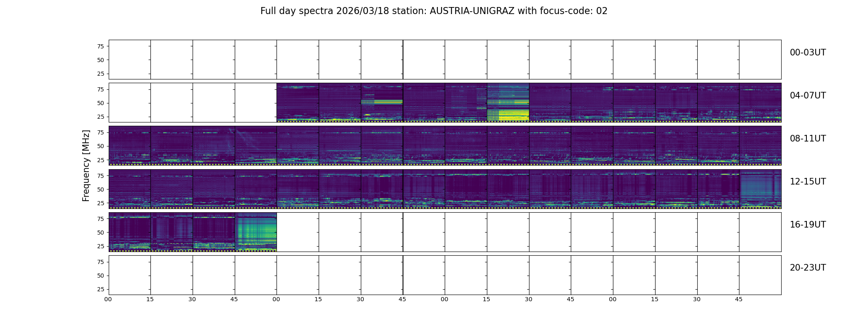The image size is (868, 331).
Task: Open the 06:00 spectrum with dotted vertical pattern
Action: click(466, 103)
